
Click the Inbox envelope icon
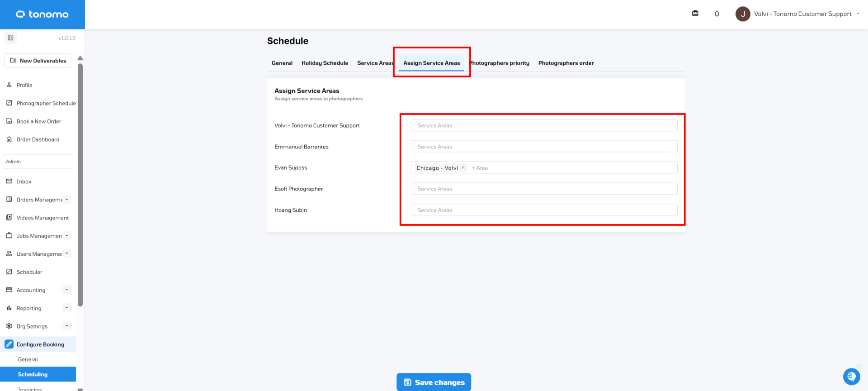click(x=9, y=181)
